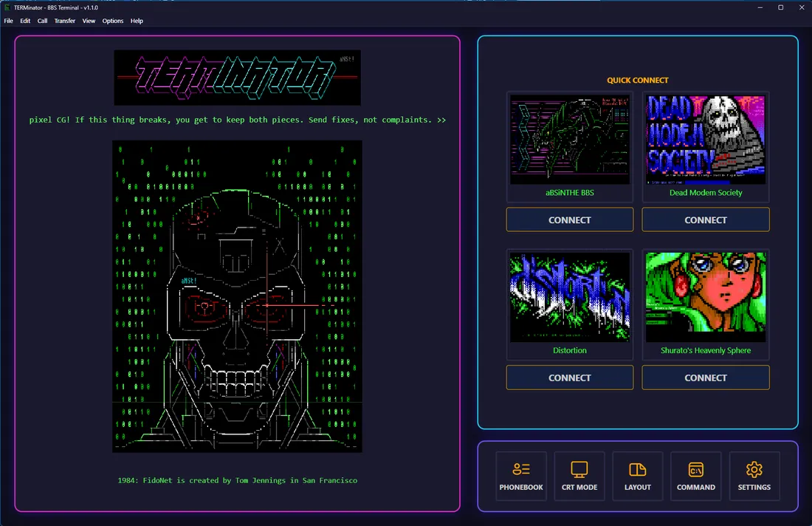Screen dimensions: 812x526
Task: Minimize the TERMinator window
Action: (760, 7)
